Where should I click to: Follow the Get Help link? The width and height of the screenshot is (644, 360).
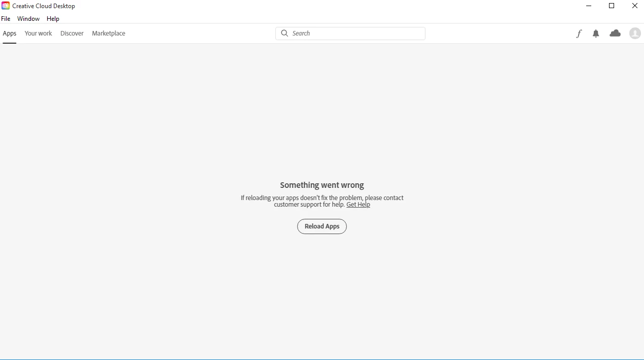(358, 205)
